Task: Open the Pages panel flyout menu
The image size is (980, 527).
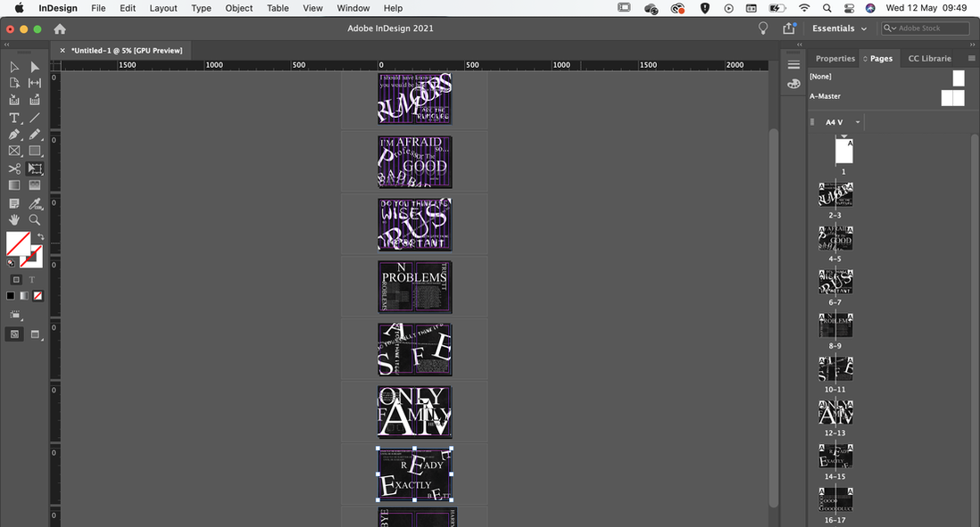Action: tap(971, 58)
